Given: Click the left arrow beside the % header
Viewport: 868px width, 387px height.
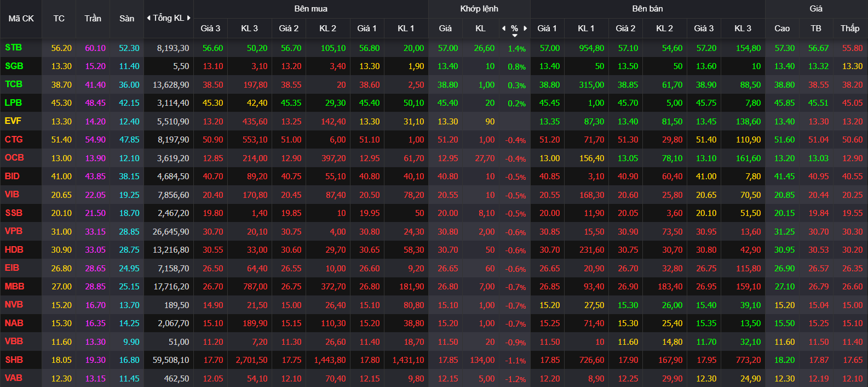Looking at the screenshot, I should pos(504,28).
